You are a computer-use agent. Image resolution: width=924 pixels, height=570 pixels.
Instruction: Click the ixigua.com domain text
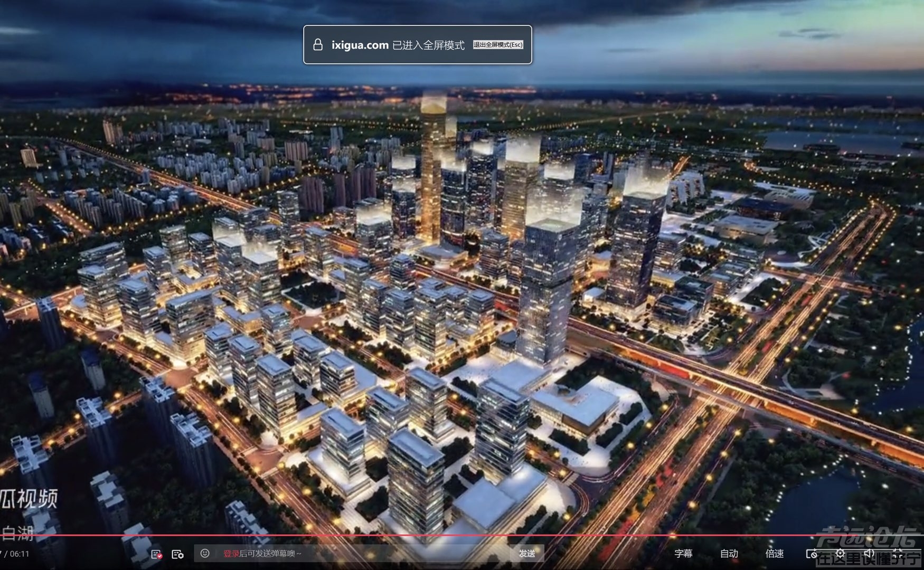tap(360, 45)
